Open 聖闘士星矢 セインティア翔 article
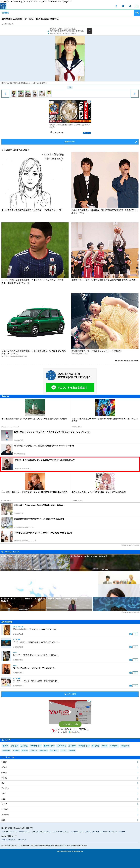Viewport: 140px width, 868px height. pos(70,436)
